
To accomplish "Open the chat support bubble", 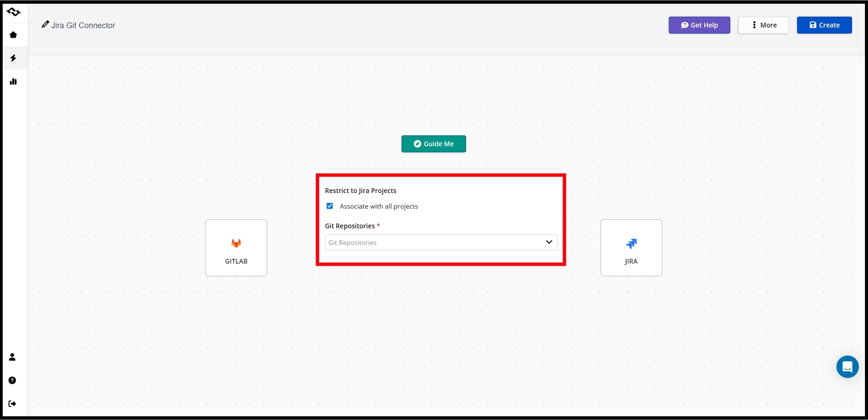I will tap(847, 366).
